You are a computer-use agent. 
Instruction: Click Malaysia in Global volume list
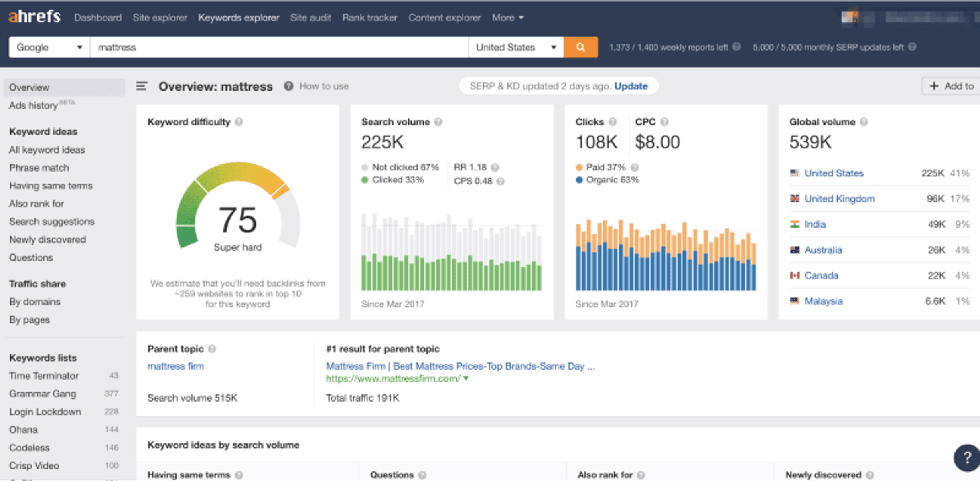pos(824,301)
